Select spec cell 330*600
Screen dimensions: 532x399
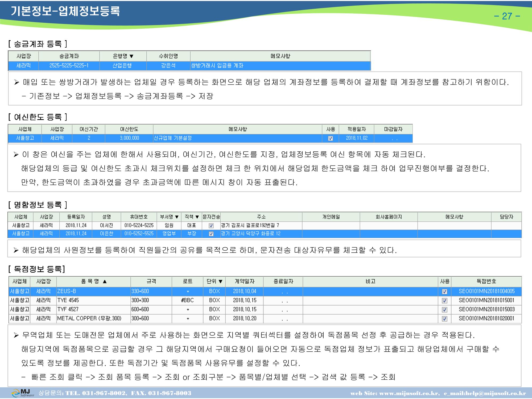click(151, 292)
